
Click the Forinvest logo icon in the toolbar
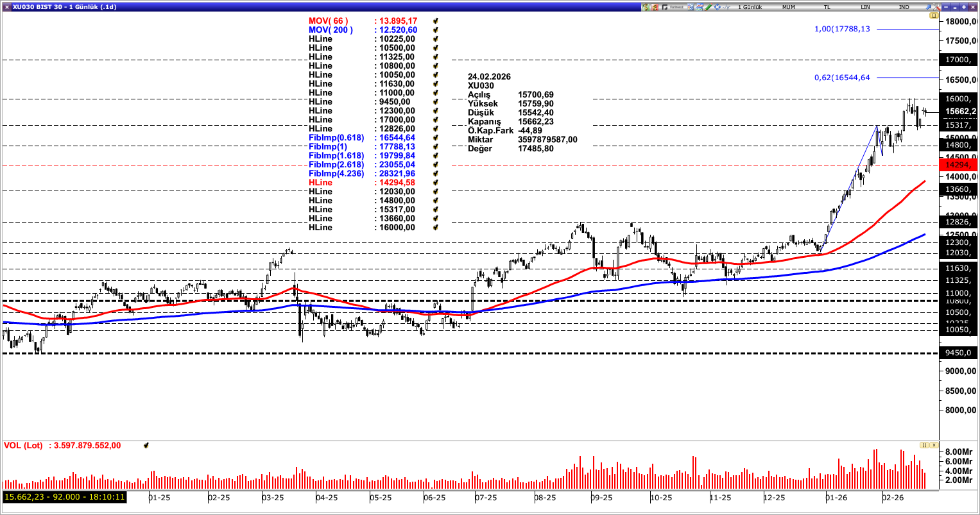(665, 6)
